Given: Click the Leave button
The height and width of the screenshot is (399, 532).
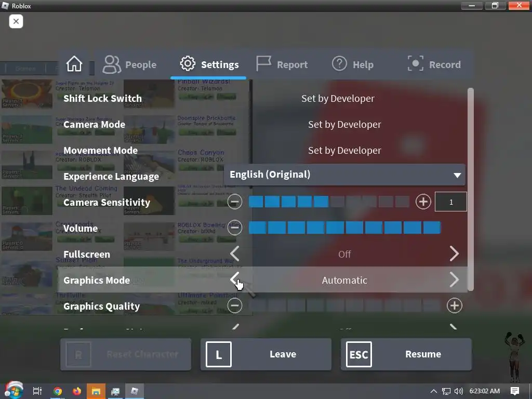Looking at the screenshot, I should tap(266, 354).
